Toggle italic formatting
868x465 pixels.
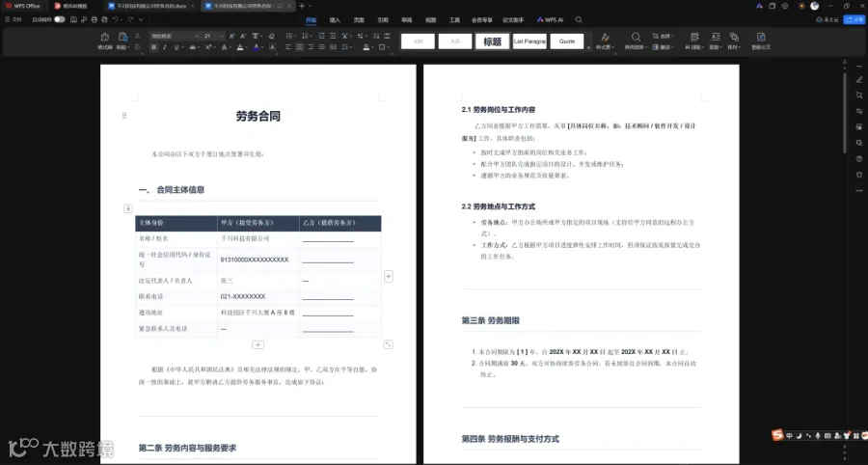coord(164,47)
